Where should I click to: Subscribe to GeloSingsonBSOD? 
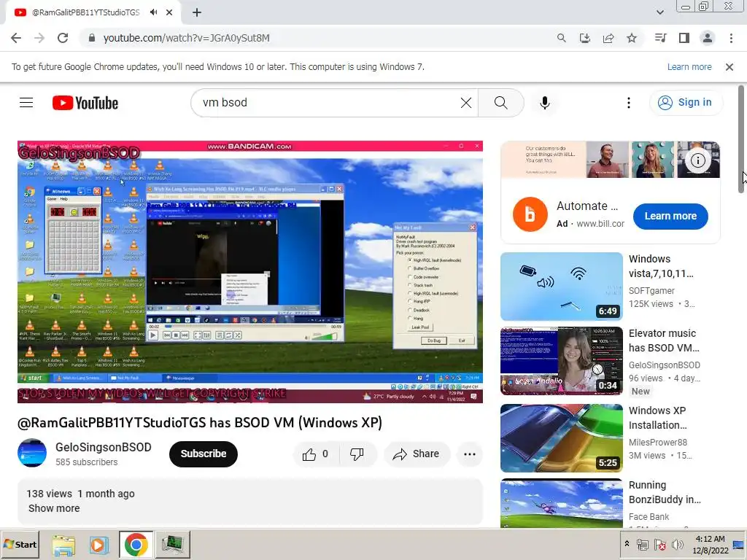204,454
